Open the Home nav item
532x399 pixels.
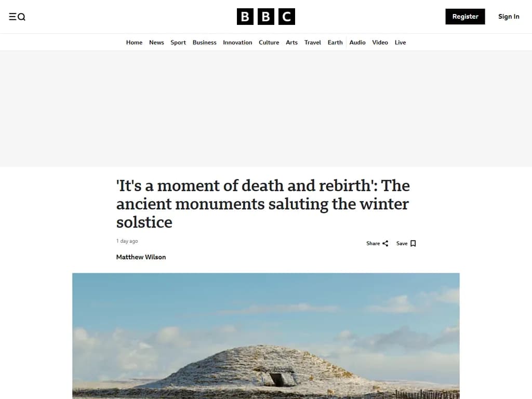pos(135,43)
